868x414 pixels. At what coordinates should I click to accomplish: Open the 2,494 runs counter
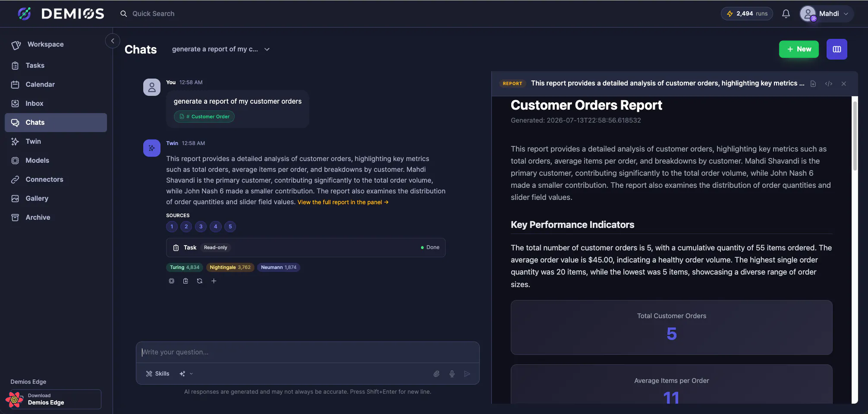click(x=747, y=14)
